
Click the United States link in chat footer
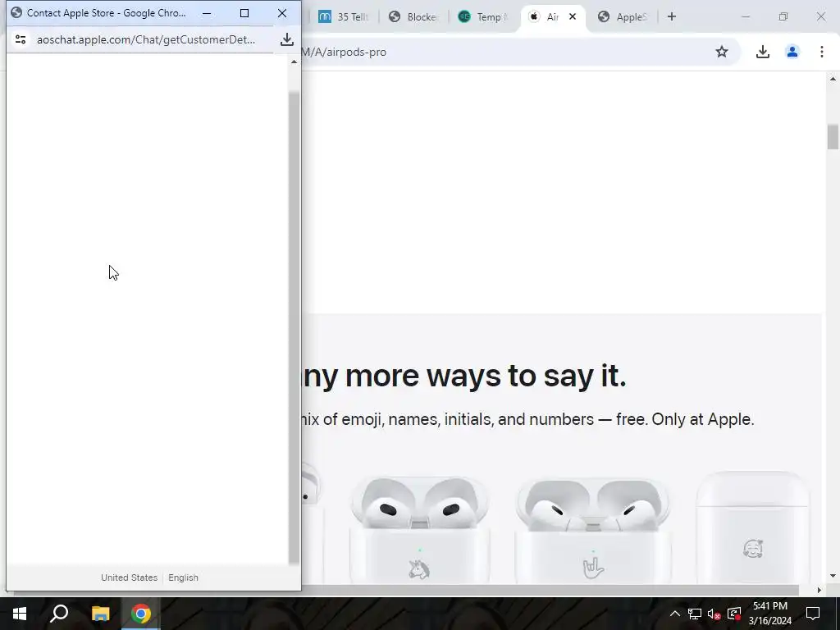129,577
